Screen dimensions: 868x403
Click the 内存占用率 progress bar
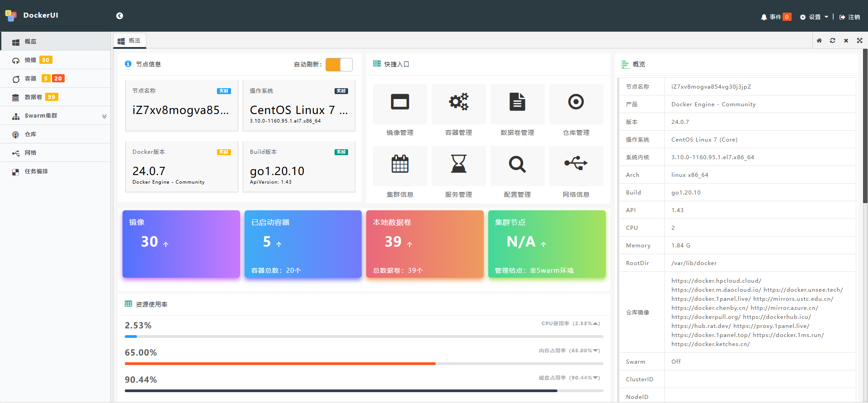point(364,364)
